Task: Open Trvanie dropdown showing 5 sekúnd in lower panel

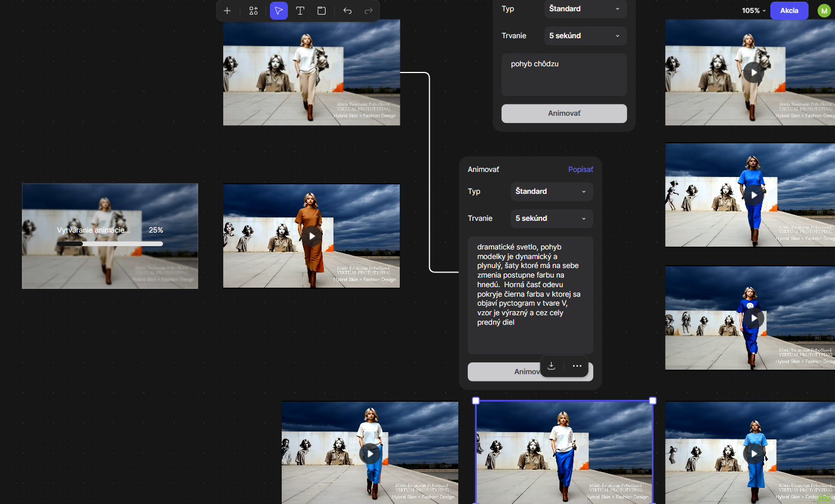Action: (551, 219)
